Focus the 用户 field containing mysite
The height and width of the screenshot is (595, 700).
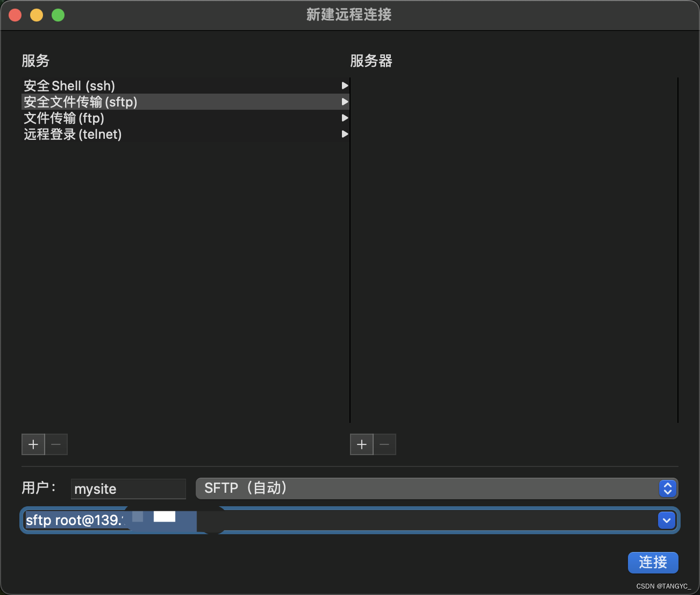pos(128,488)
